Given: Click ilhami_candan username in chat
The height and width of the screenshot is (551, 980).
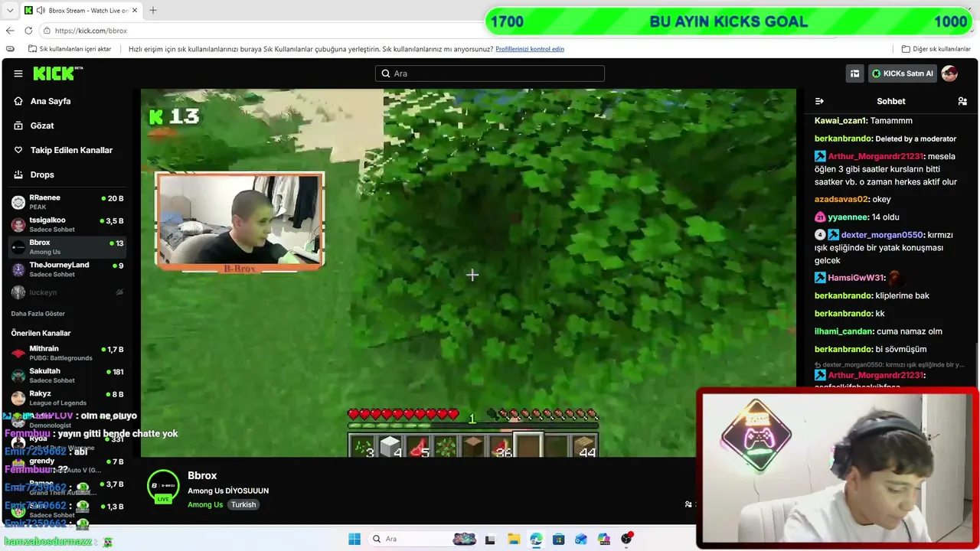Looking at the screenshot, I should coord(844,331).
